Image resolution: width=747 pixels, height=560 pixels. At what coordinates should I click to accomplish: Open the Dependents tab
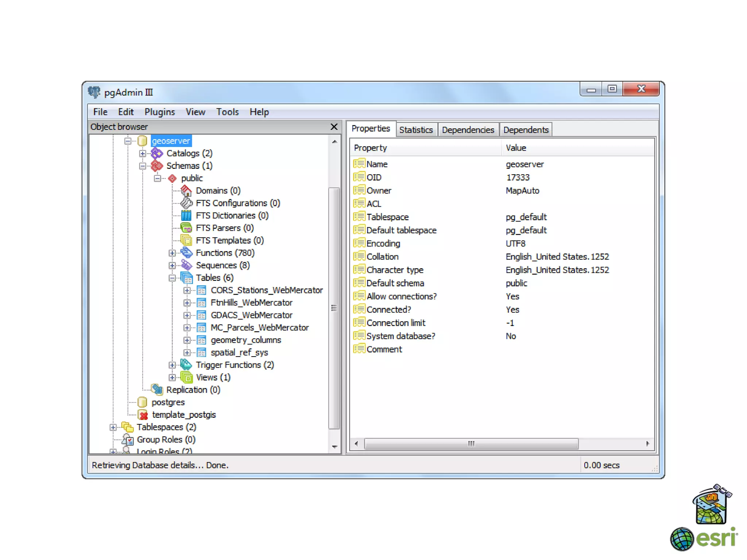pyautogui.click(x=526, y=130)
